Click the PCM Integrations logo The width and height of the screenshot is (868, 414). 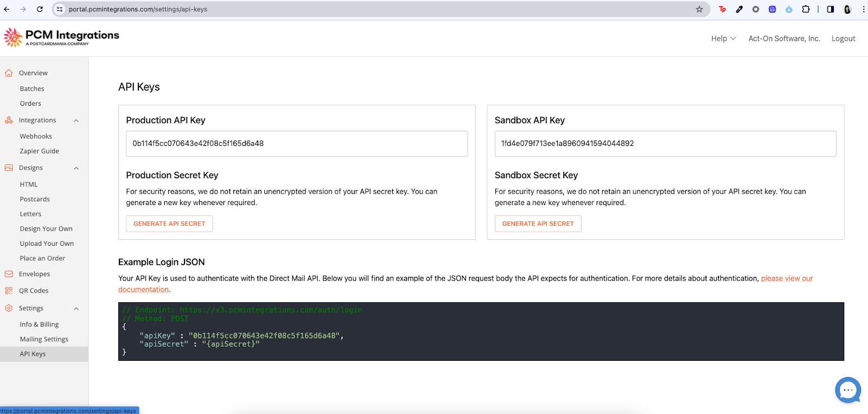(x=61, y=37)
